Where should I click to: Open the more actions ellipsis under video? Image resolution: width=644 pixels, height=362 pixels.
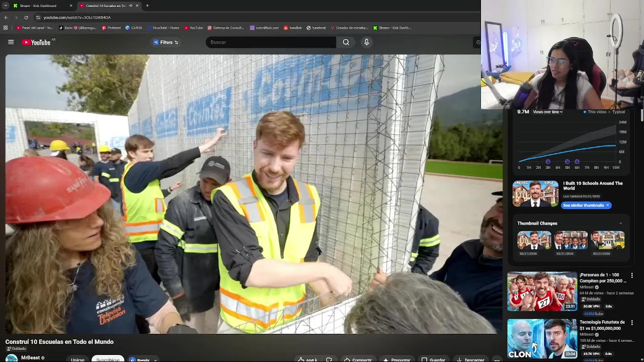tap(497, 360)
